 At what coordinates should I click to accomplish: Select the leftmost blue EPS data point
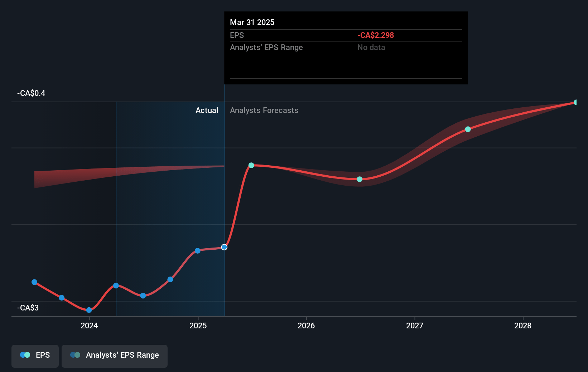(34, 282)
